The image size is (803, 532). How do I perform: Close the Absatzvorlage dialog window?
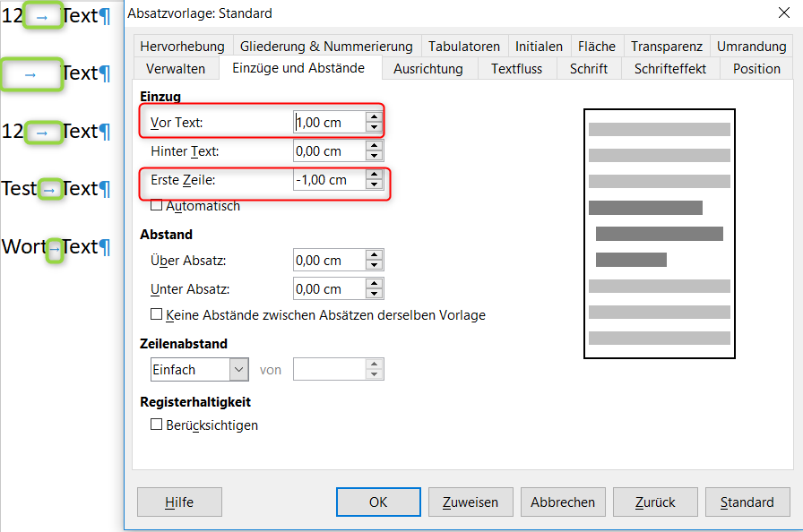pos(784,13)
